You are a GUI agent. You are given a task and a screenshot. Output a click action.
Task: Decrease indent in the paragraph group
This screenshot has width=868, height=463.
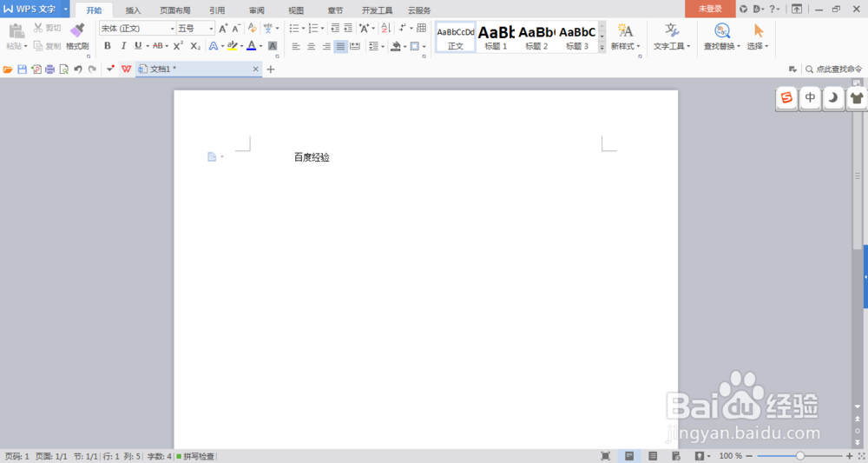click(x=335, y=29)
